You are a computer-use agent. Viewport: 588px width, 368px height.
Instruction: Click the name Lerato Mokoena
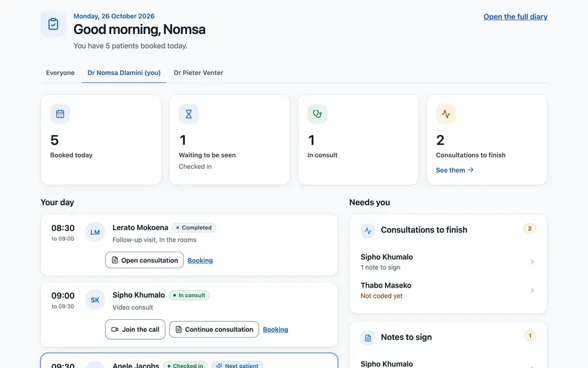pyautogui.click(x=140, y=227)
